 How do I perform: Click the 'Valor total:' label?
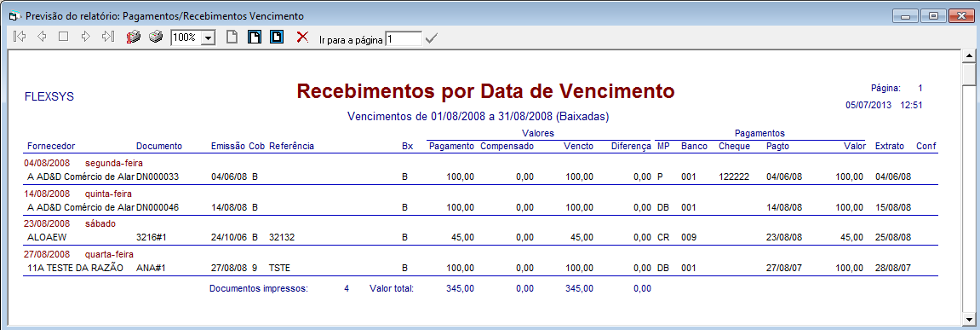coord(392,289)
